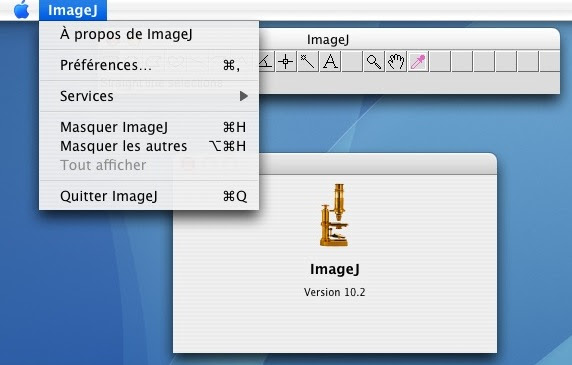The height and width of the screenshot is (365, 572).
Task: Click the microscope icon in About window
Action: 334,215
